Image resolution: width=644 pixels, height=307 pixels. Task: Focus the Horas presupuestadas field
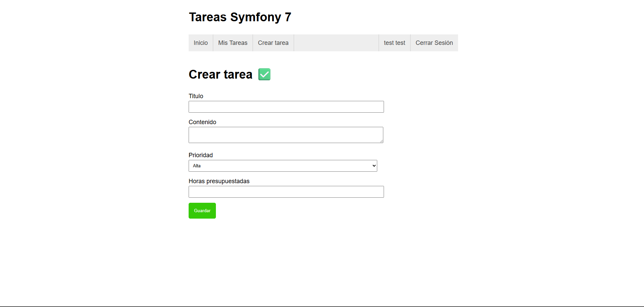(x=286, y=192)
